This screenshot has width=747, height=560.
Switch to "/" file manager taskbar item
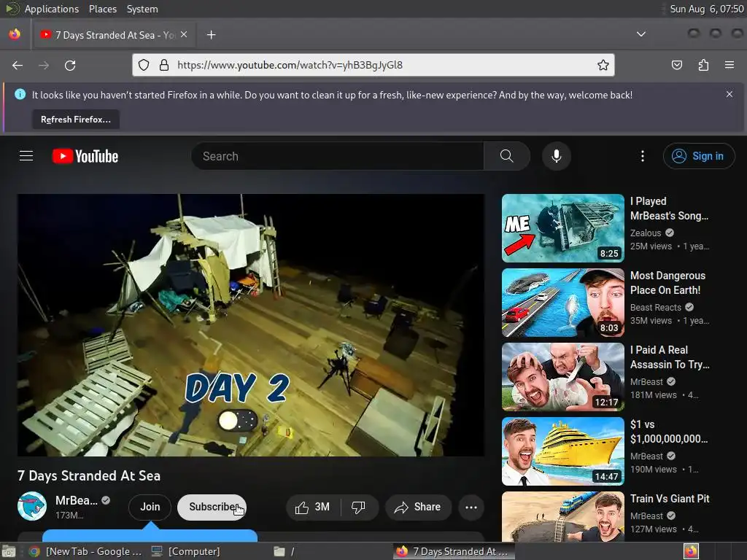click(x=285, y=551)
